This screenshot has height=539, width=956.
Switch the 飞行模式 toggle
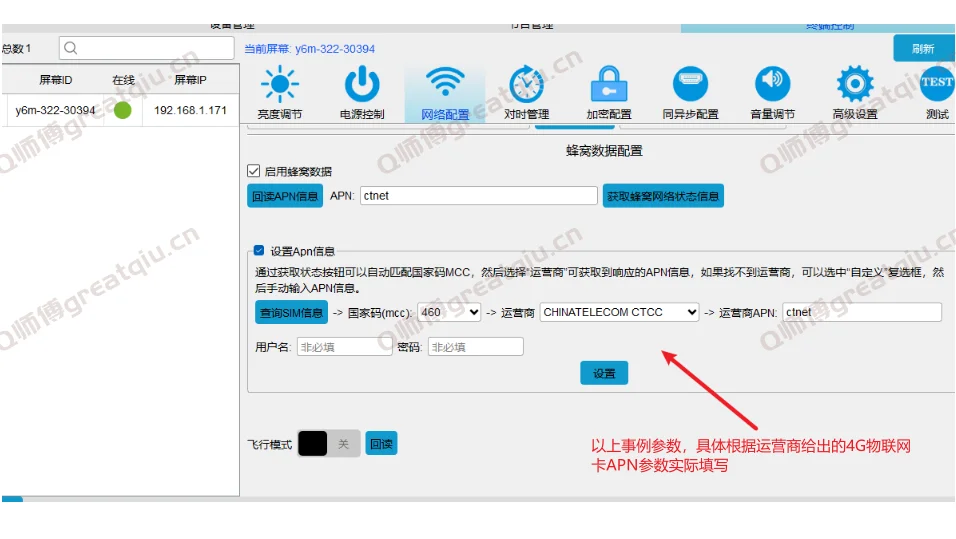(x=328, y=444)
